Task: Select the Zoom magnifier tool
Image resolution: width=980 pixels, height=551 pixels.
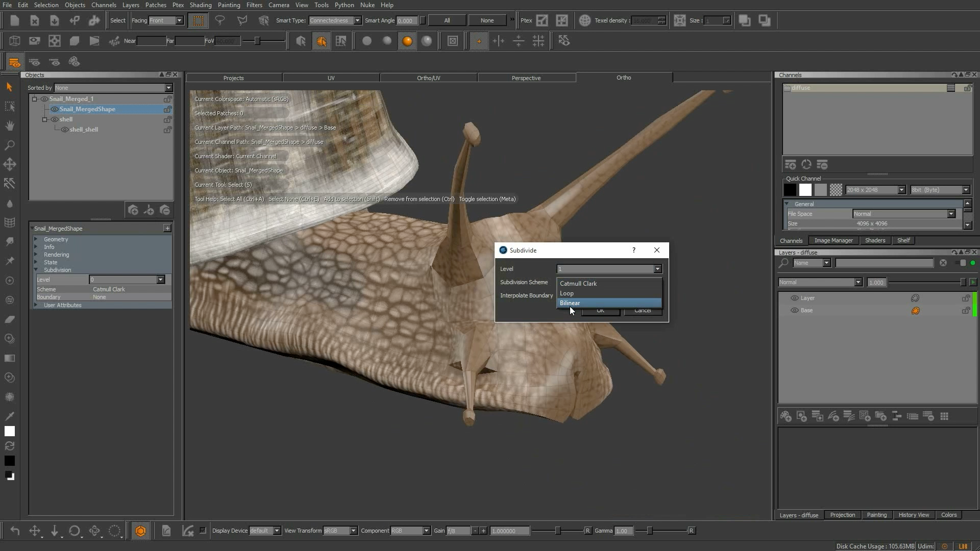Action: [9, 145]
